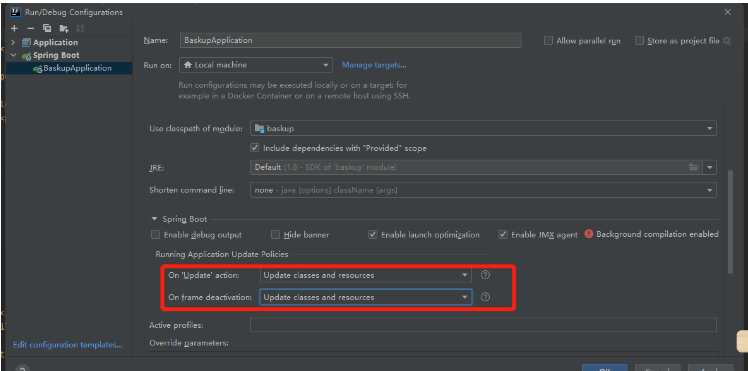Screen dimensions: 748x371
Task: Select the Application tree item
Action: (x=55, y=42)
